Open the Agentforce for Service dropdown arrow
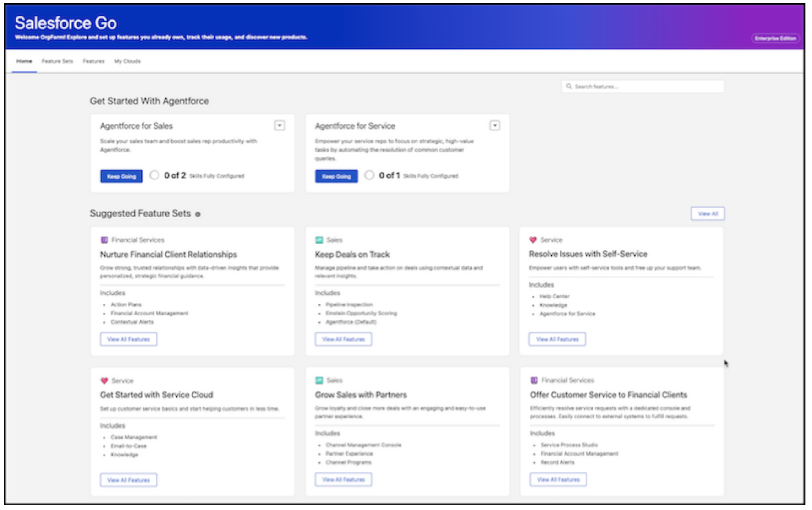Viewport: 812px width, 510px height. tap(494, 125)
